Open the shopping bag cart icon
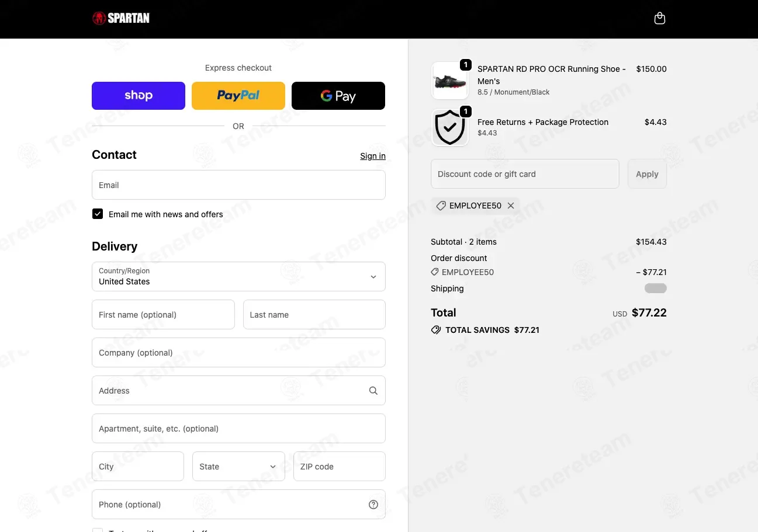 659,18
